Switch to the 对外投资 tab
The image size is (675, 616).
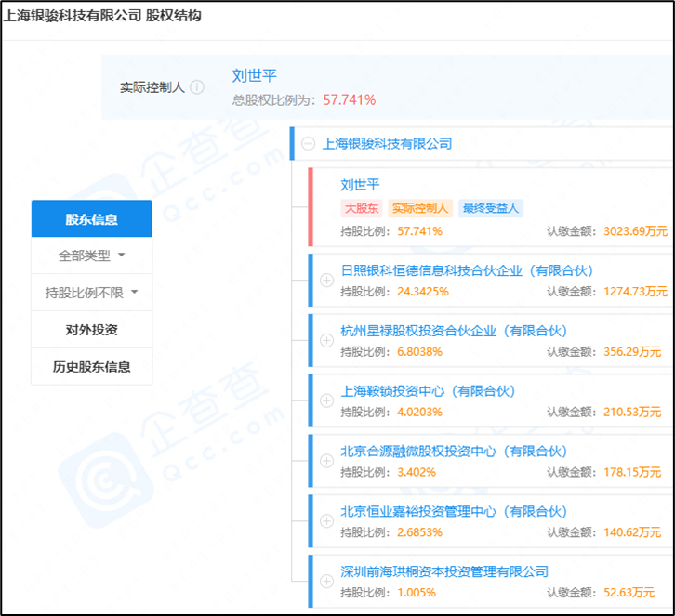click(x=91, y=330)
